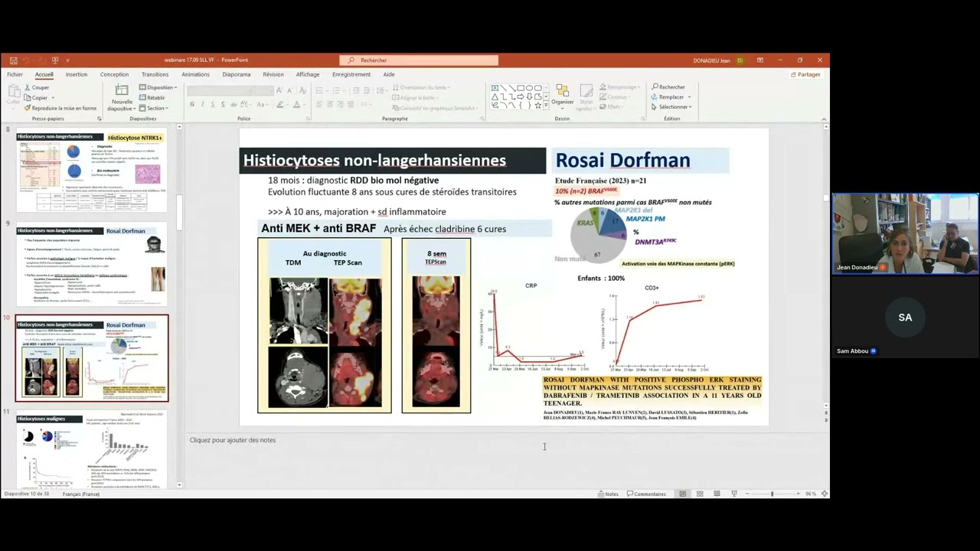Click the Rechercher search box in title bar
The height and width of the screenshot is (551, 980).
419,60
